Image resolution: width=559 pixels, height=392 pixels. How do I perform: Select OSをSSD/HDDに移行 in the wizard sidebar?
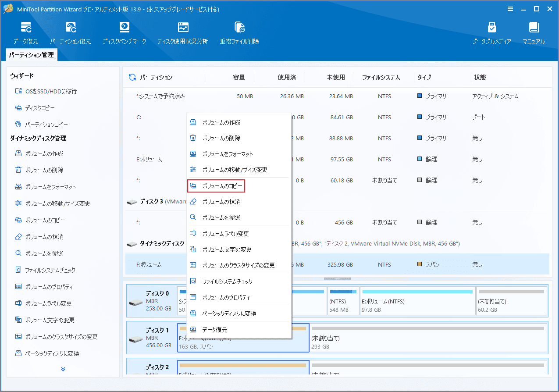(x=46, y=91)
